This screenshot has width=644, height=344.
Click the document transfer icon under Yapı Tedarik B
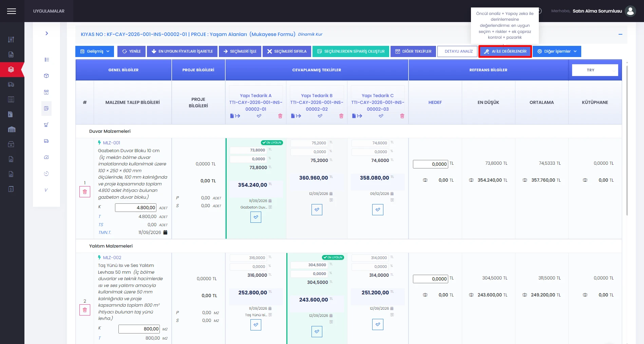[296, 116]
